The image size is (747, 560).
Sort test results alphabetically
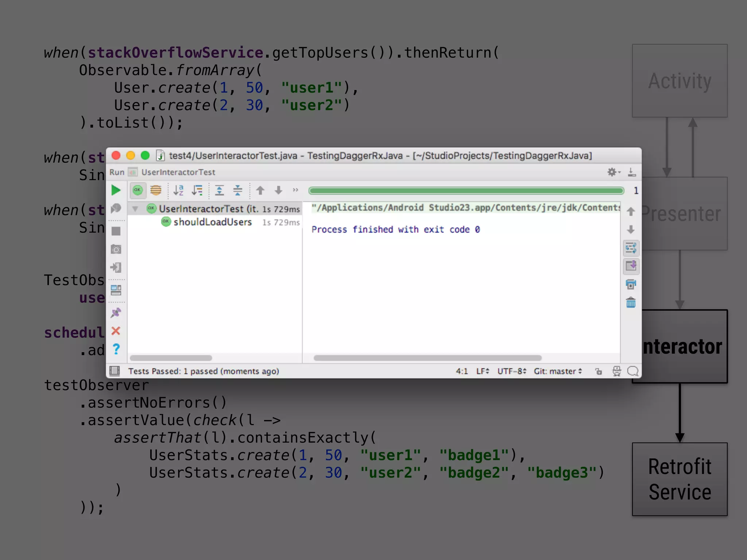tap(178, 190)
